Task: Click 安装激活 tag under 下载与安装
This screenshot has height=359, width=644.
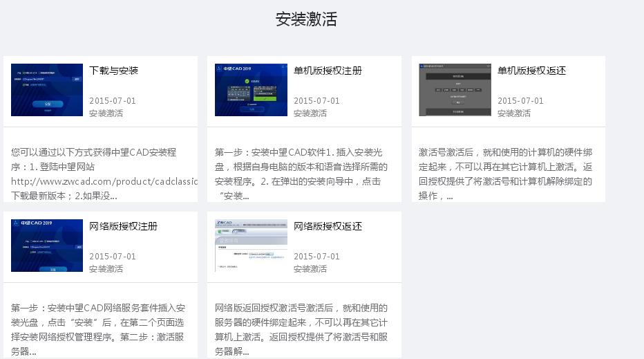Action: pyautogui.click(x=106, y=113)
